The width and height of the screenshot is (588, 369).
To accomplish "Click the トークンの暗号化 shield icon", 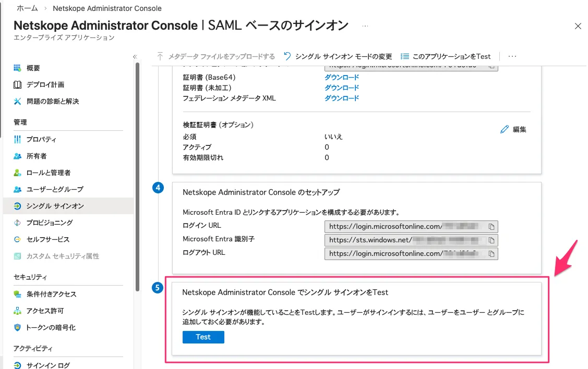I will 17,328.
